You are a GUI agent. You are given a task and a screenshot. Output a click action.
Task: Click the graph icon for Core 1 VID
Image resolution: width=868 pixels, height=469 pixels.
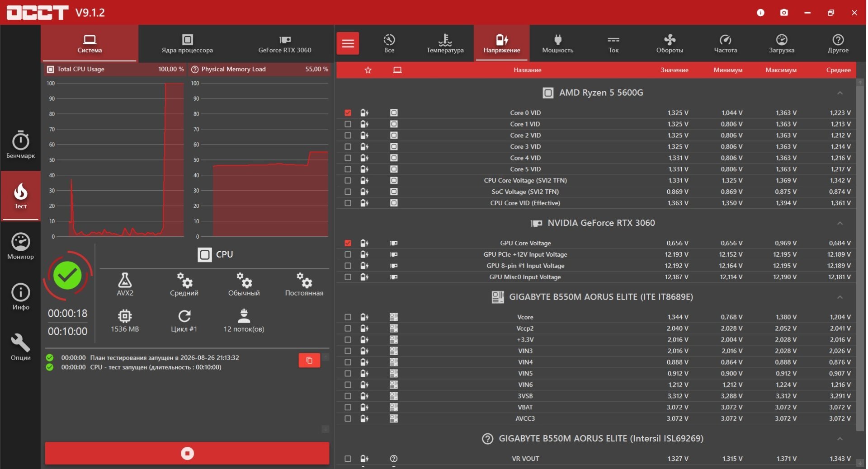pos(364,124)
